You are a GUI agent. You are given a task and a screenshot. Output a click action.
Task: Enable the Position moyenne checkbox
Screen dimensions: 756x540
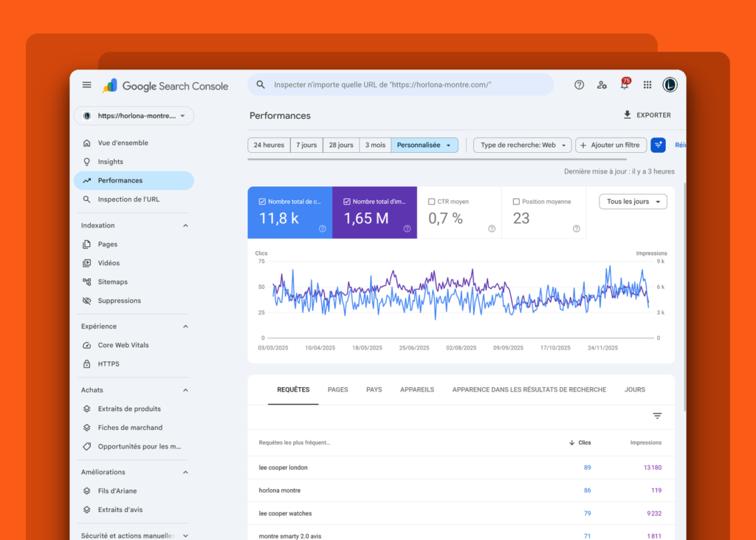click(516, 202)
